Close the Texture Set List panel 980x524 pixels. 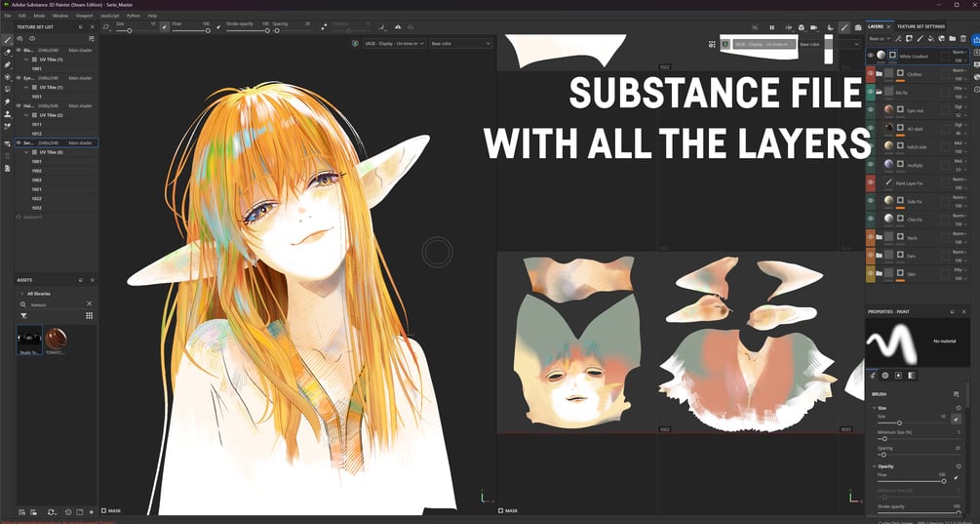tap(93, 27)
